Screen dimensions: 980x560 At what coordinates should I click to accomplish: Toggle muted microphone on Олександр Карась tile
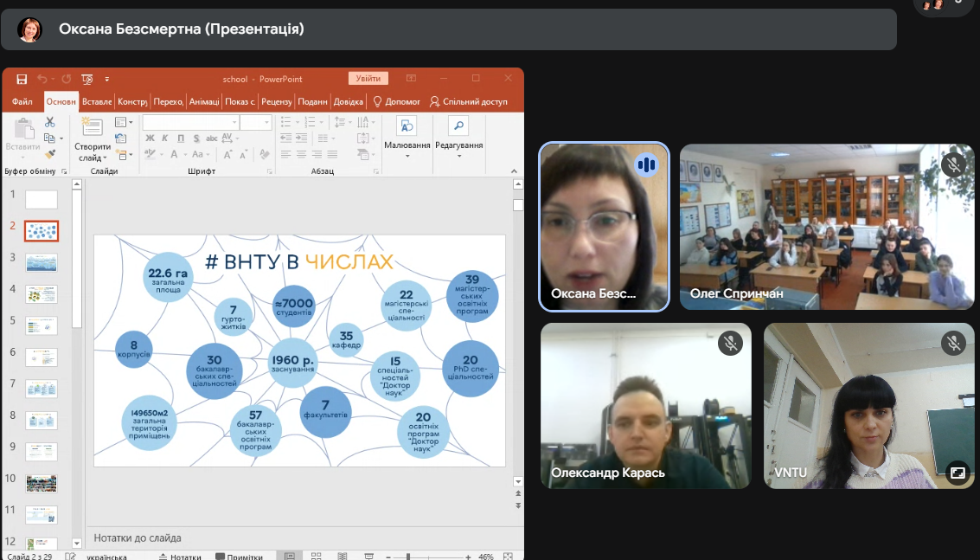pyautogui.click(x=730, y=344)
